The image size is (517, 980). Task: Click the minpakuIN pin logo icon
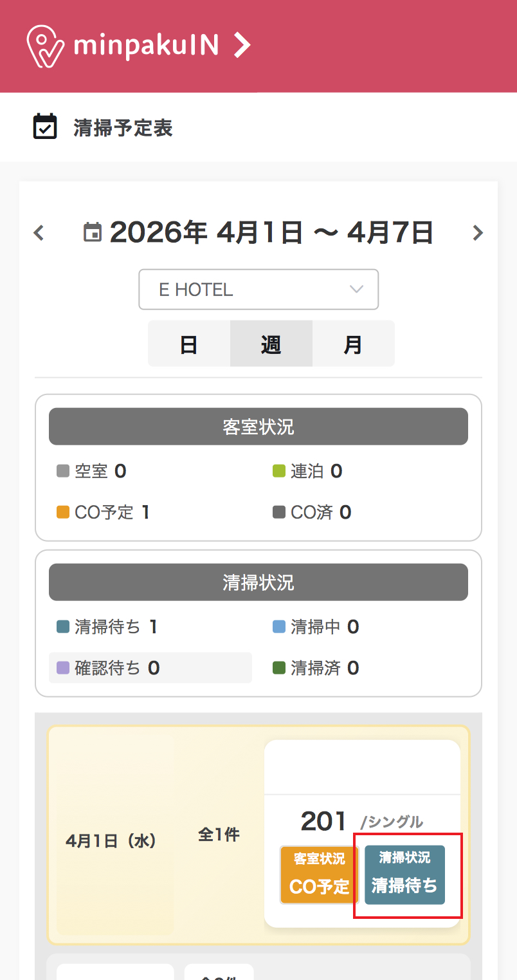point(45,46)
